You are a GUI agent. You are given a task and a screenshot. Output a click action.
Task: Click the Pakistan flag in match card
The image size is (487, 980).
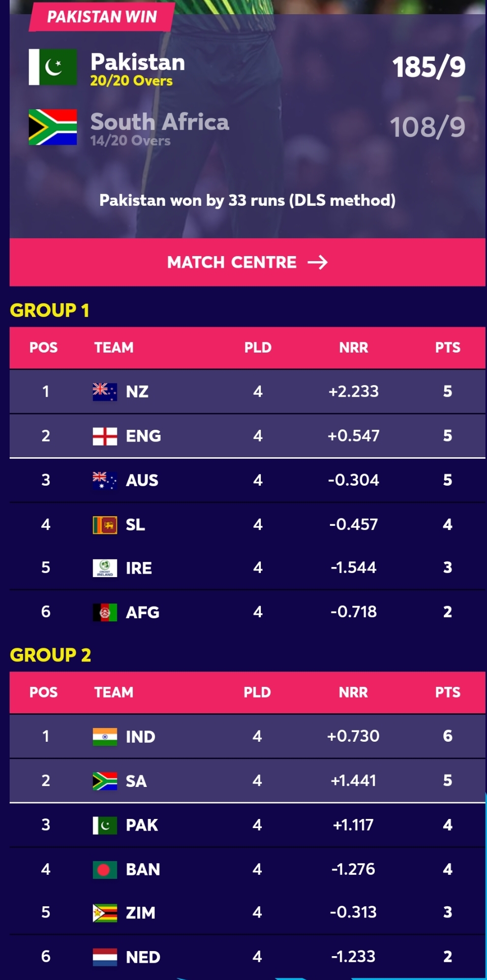point(53,67)
